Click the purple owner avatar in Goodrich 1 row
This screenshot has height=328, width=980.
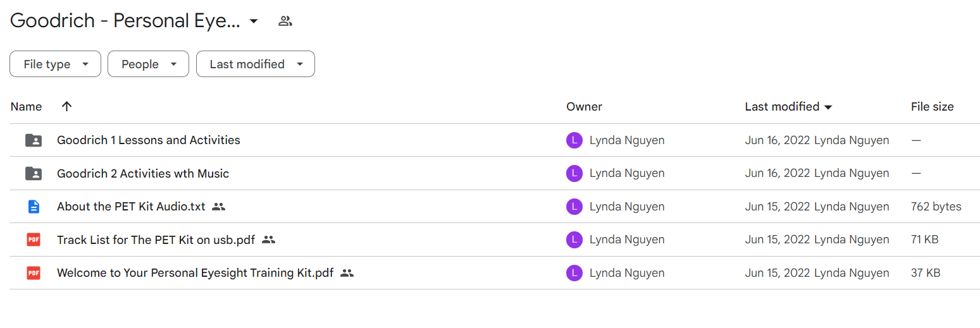click(x=574, y=140)
